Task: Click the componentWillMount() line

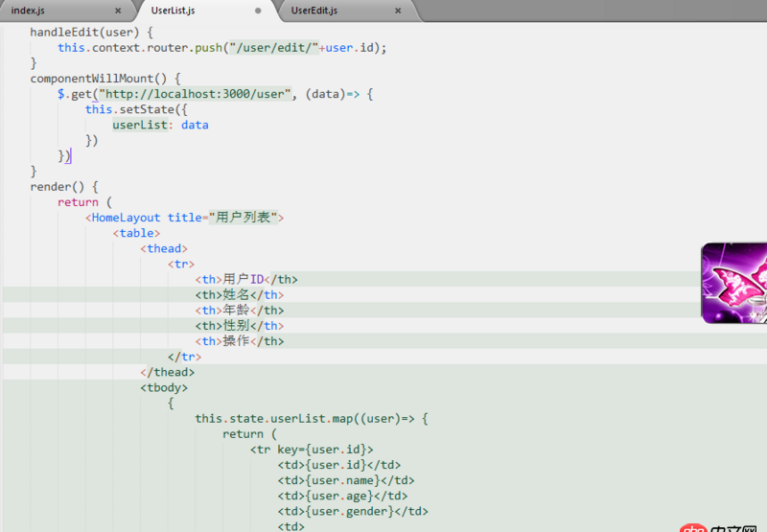Action: 105,79
